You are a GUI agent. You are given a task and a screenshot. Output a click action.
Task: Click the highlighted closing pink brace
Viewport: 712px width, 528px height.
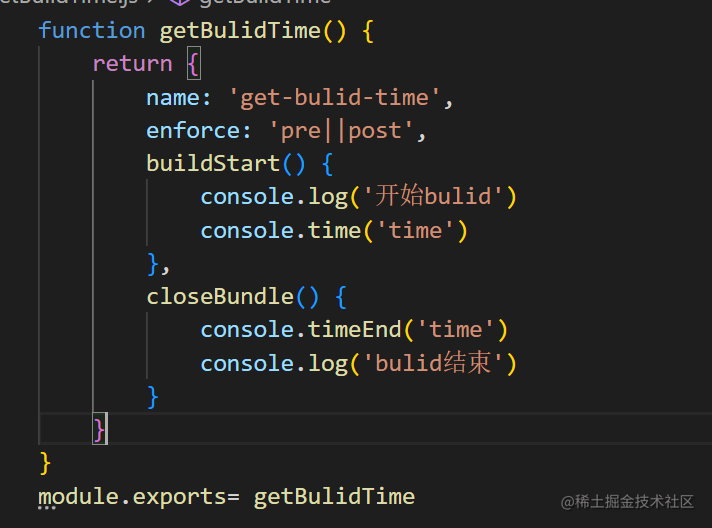click(99, 429)
